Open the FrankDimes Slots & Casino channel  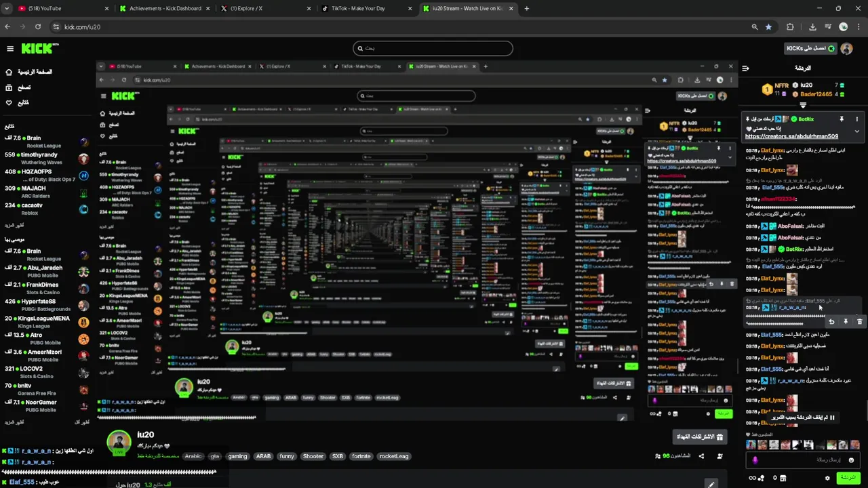coord(46,288)
